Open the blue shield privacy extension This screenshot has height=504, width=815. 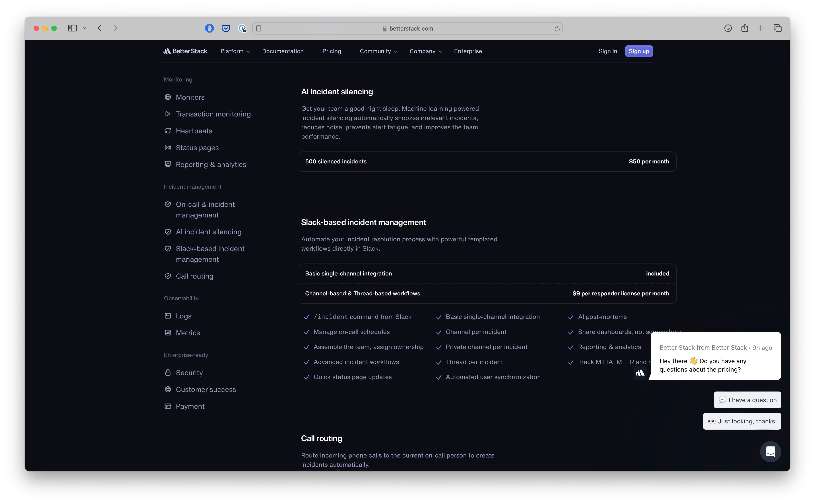click(x=209, y=28)
